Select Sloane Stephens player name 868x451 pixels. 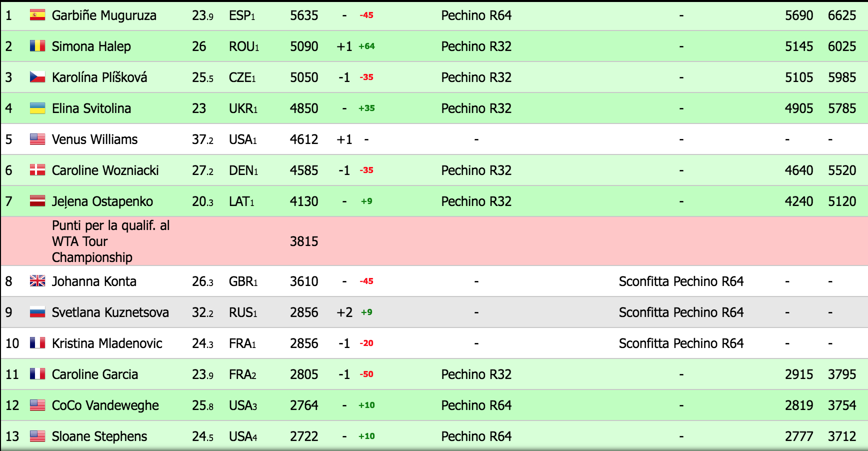point(99,436)
